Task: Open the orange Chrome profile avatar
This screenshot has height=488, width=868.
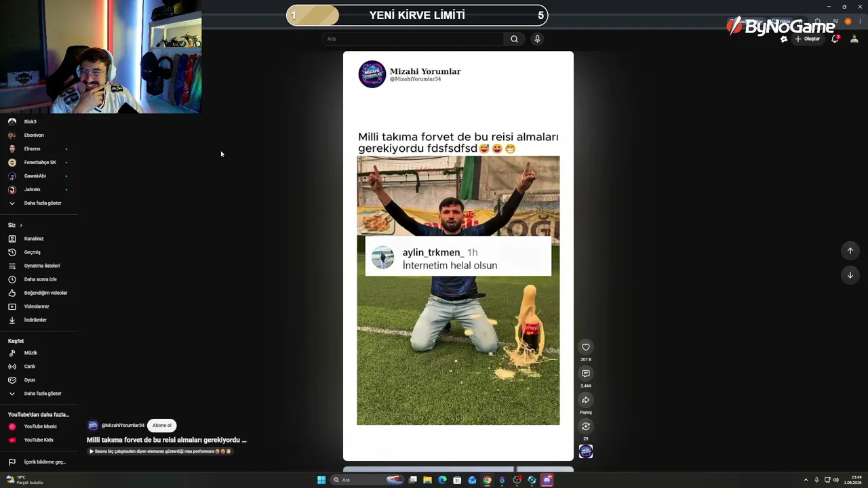Action: click(x=848, y=21)
